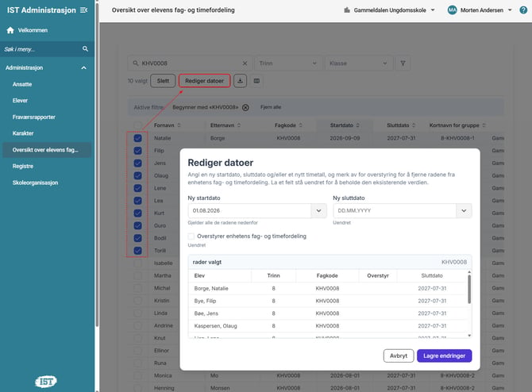532x392 pixels.
Task: Uncheck the row for Olaug
Action: (x=137, y=175)
